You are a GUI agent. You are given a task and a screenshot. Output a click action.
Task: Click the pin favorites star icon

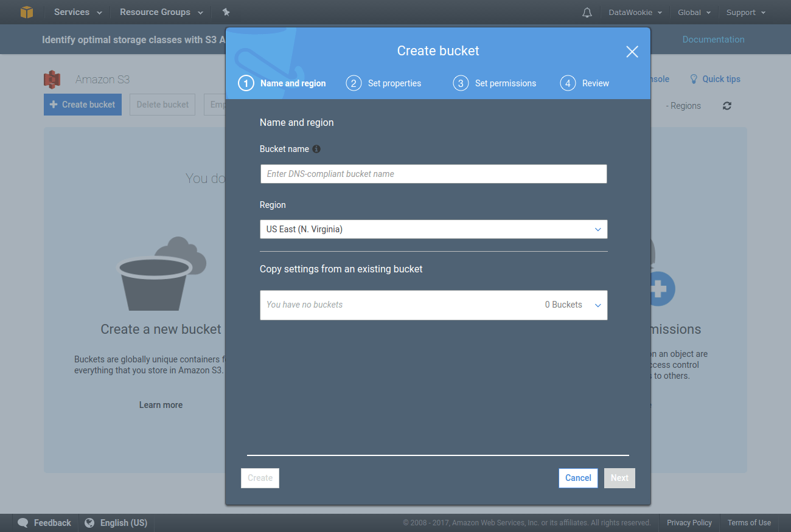226,12
